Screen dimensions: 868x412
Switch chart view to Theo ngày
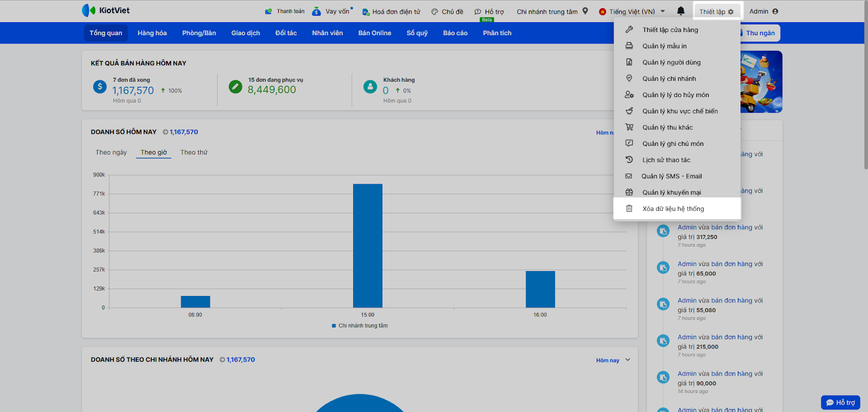(x=111, y=152)
